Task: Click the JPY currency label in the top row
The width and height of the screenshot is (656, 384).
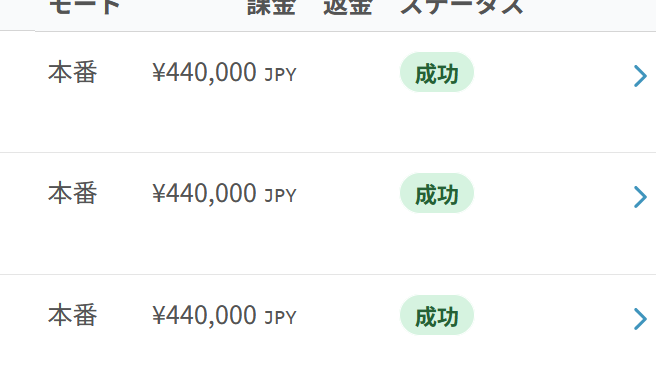Action: tap(280, 75)
